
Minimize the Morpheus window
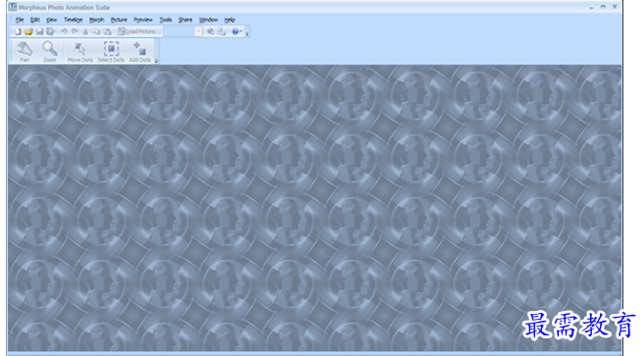pyautogui.click(x=591, y=7)
